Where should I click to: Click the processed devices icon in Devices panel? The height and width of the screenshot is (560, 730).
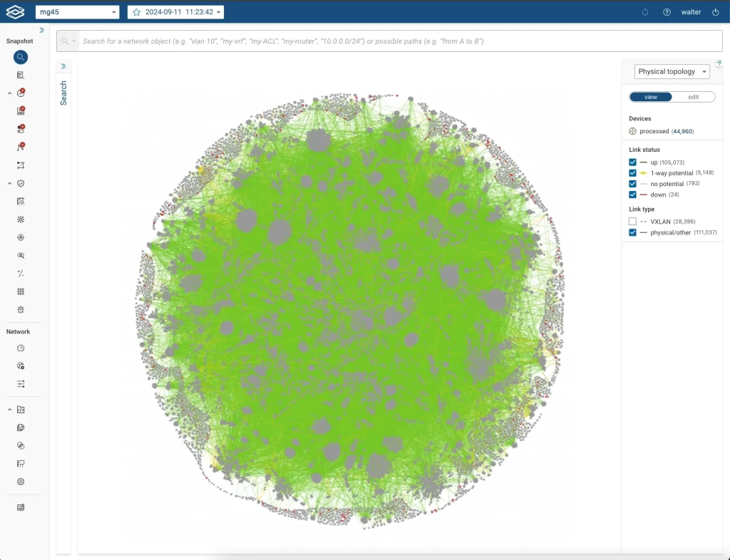[632, 130]
